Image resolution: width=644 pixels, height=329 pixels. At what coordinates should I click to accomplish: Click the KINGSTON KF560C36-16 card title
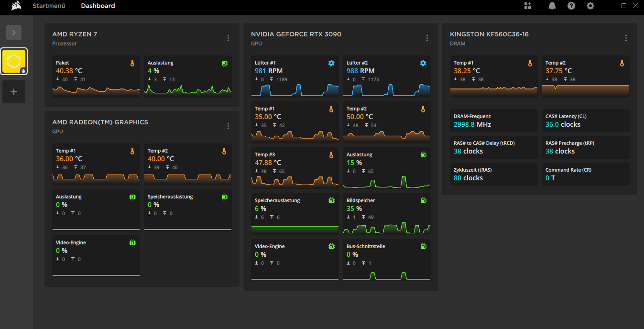(x=489, y=34)
